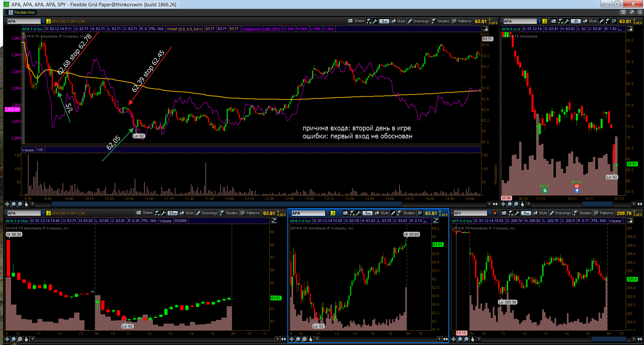
Task: Click Share icon in SPY chart
Action: pyautogui.click(x=504, y=213)
